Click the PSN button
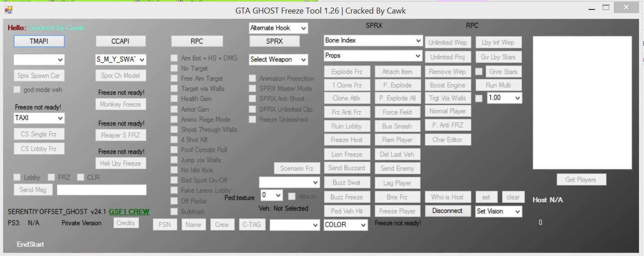 click(165, 225)
